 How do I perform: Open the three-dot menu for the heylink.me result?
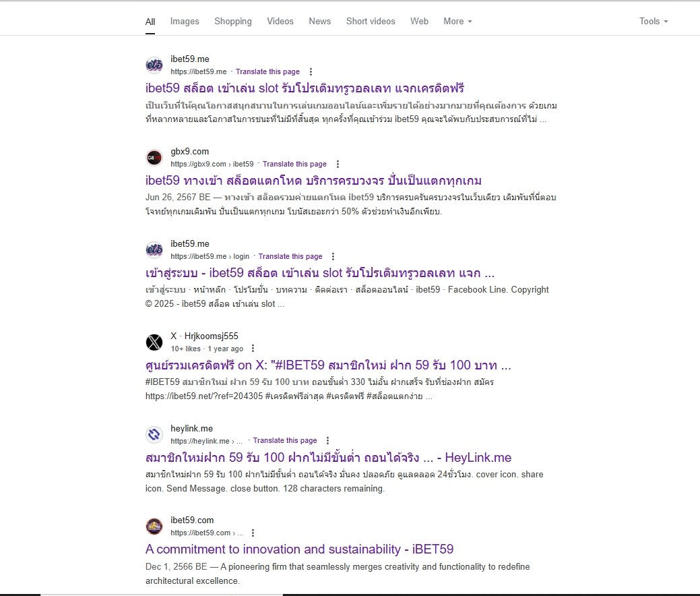[327, 440]
